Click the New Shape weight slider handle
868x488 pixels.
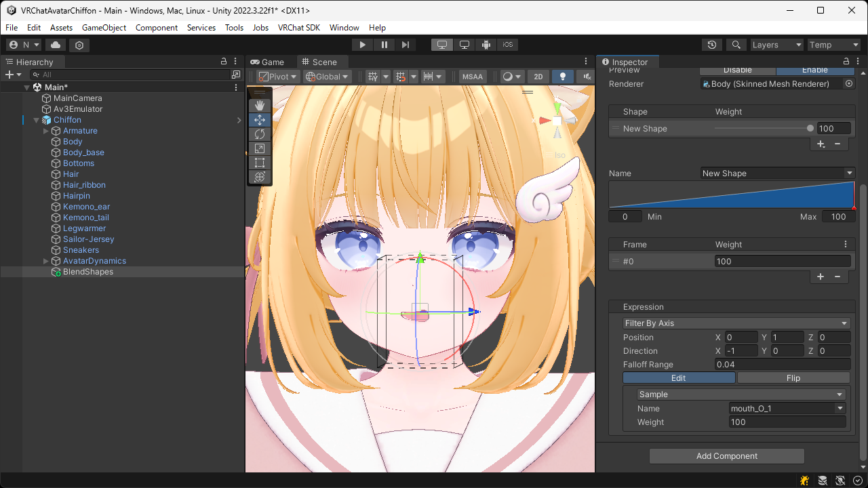tap(810, 129)
